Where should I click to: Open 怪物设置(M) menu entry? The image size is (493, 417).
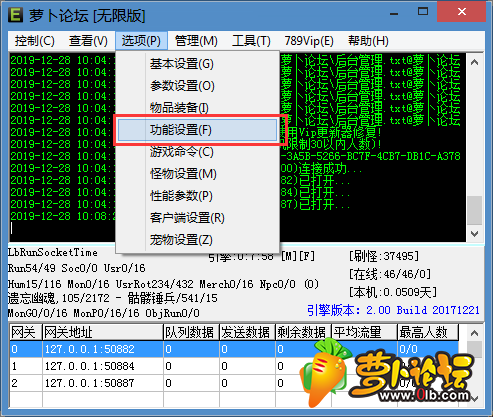197,174
